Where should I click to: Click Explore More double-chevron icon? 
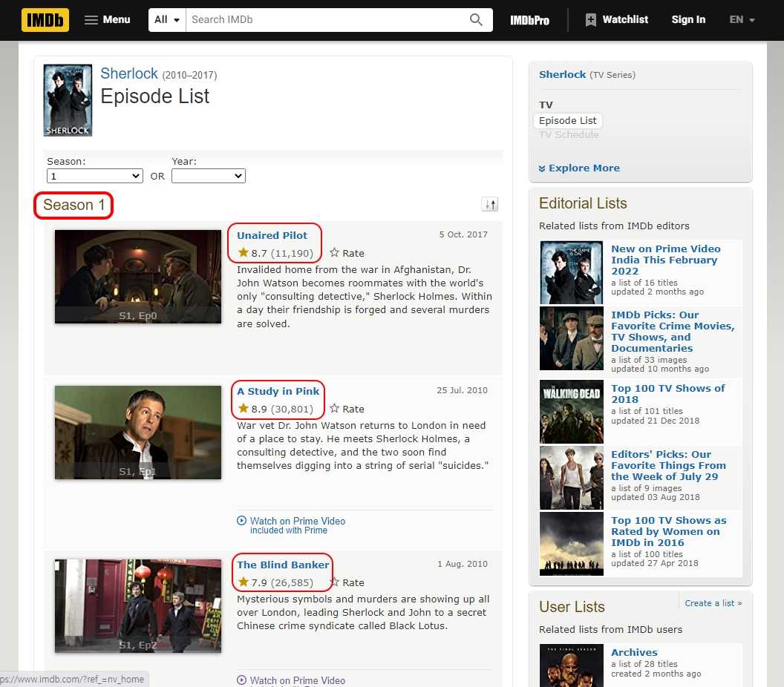tap(542, 168)
